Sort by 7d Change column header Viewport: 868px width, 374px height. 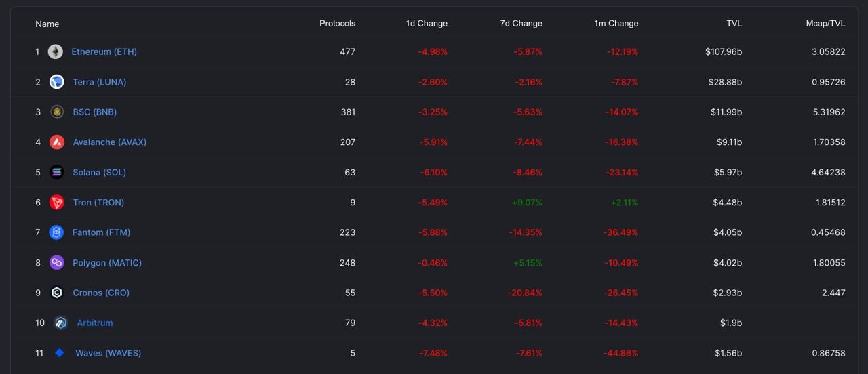point(521,24)
